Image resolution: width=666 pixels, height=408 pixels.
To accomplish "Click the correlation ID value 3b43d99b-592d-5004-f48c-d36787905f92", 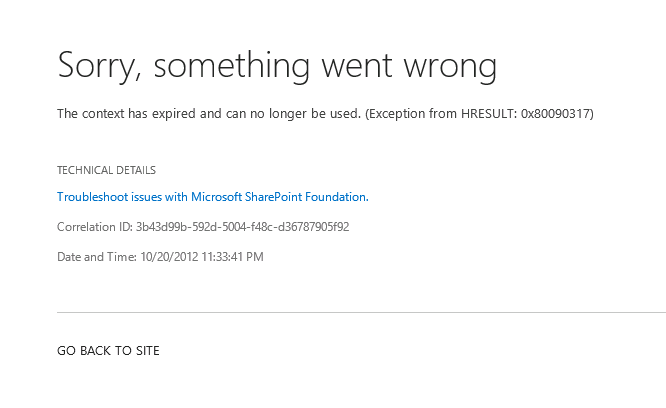I will [243, 227].
